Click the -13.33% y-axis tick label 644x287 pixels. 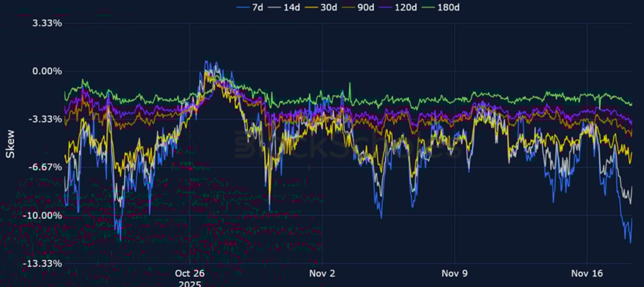click(x=44, y=263)
